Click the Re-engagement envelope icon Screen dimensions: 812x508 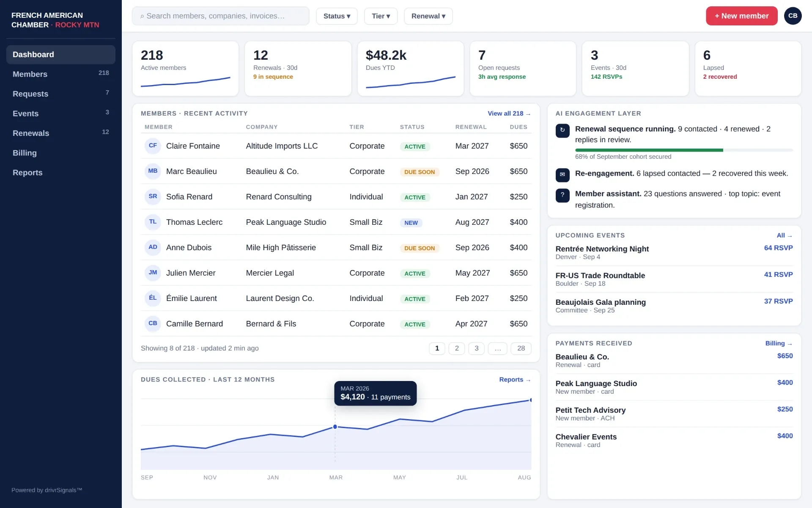562,174
